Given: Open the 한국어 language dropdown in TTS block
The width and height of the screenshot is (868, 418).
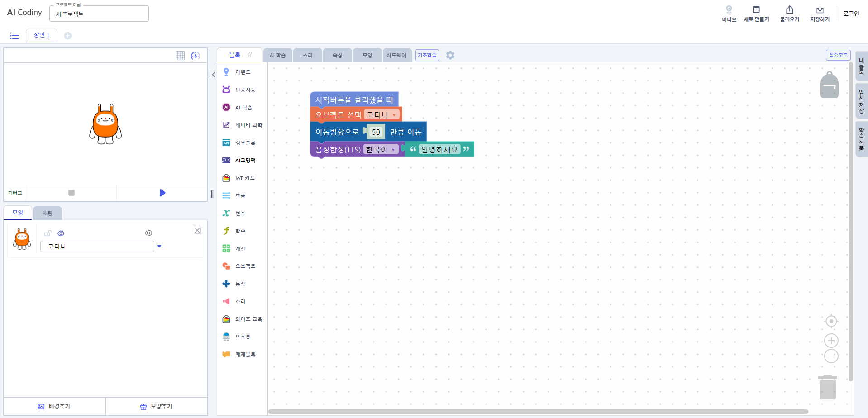Looking at the screenshot, I should [x=381, y=150].
